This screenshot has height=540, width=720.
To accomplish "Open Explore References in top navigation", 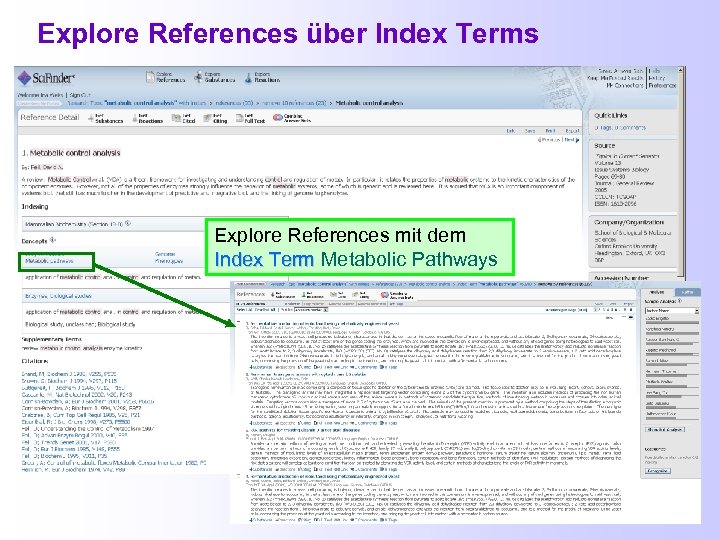I will pyautogui.click(x=165, y=77).
